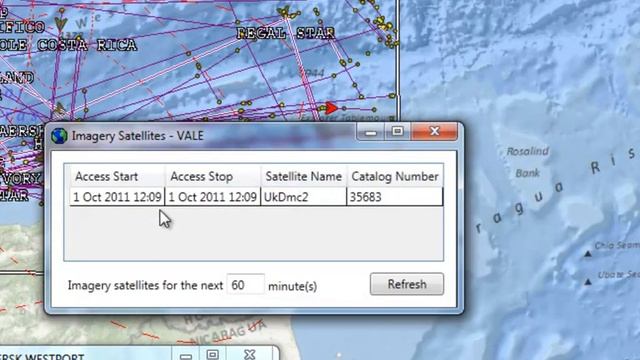Select the Access Stop column header
Viewport: 640px width, 360px height.
point(212,176)
